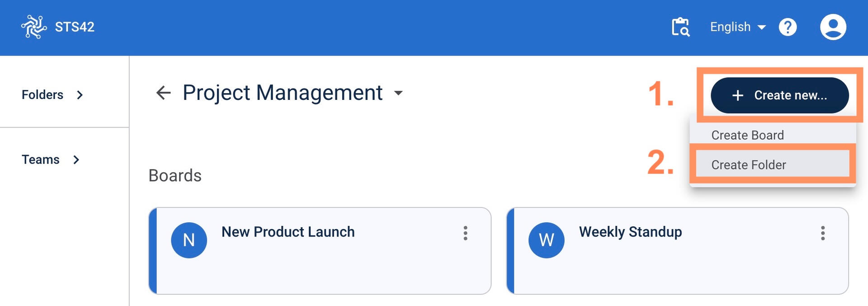This screenshot has height=306, width=868.
Task: Open the clipboard search icon
Action: pyautogui.click(x=680, y=27)
